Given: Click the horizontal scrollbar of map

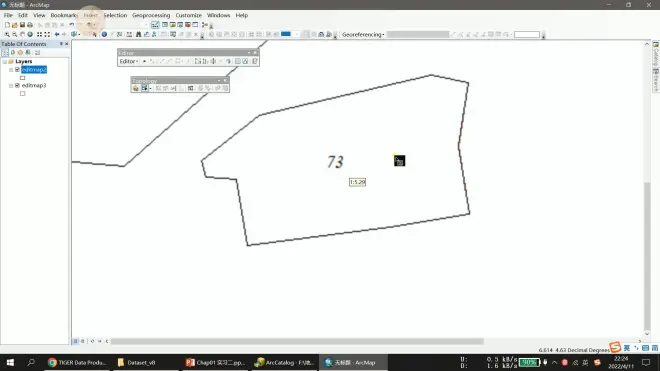Looking at the screenshot, I should tap(297, 341).
